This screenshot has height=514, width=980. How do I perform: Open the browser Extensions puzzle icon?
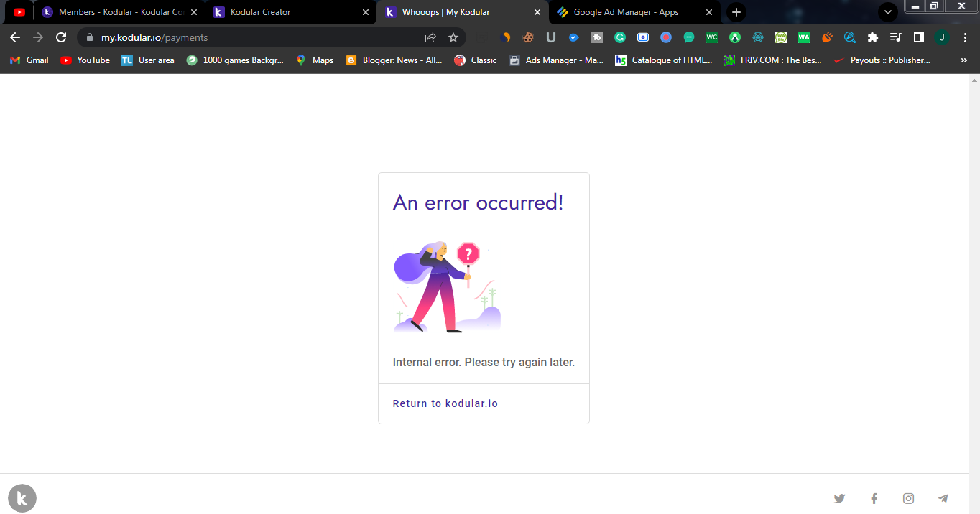[872, 37]
